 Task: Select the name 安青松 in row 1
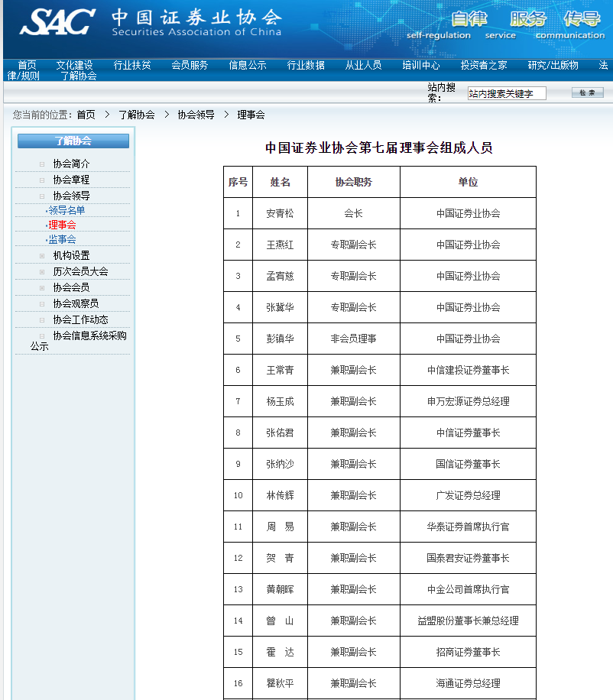click(280, 213)
